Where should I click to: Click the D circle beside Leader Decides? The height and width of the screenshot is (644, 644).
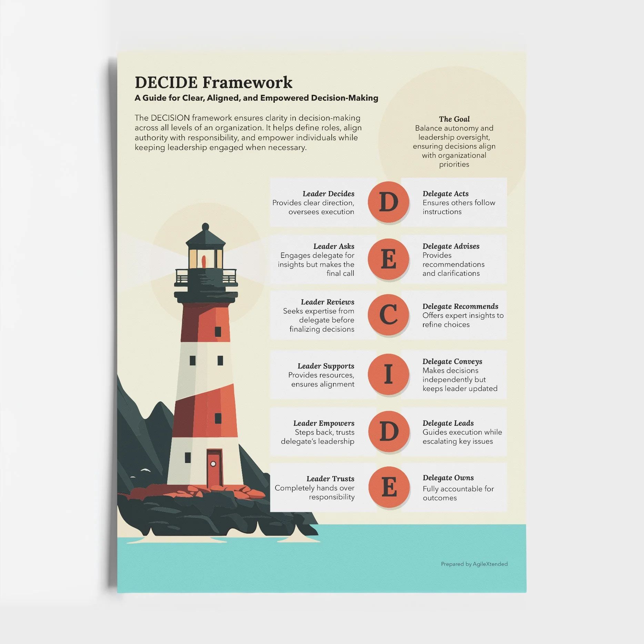pyautogui.click(x=389, y=202)
